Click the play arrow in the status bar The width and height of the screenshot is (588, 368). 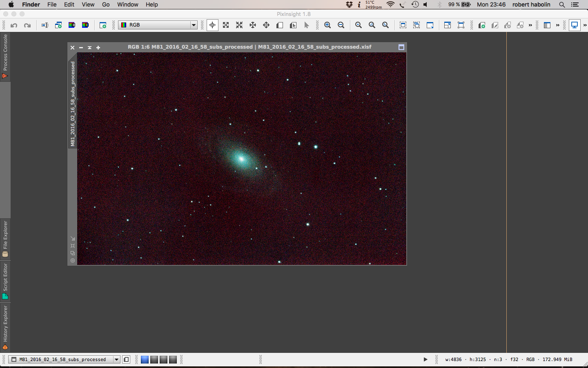[x=425, y=359]
